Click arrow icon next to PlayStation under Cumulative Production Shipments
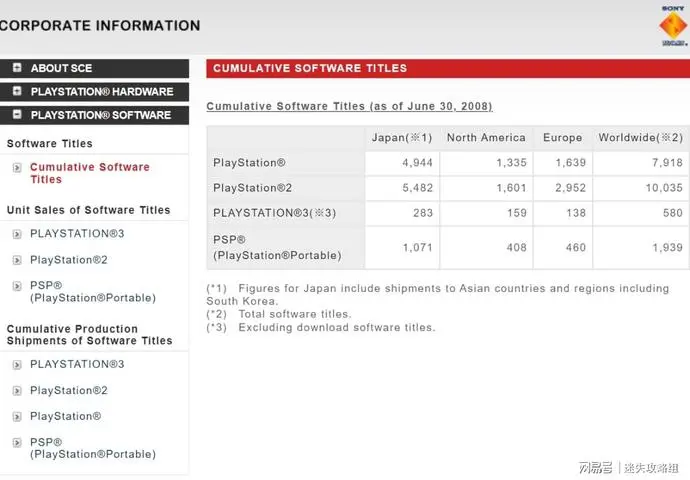The height and width of the screenshot is (480, 690). click(x=17, y=417)
